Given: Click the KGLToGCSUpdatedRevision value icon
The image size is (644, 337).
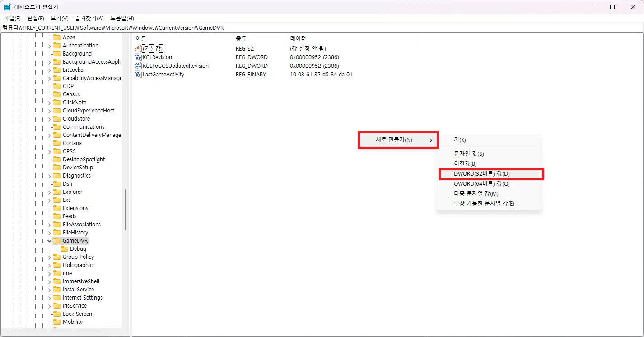Looking at the screenshot, I should [138, 66].
